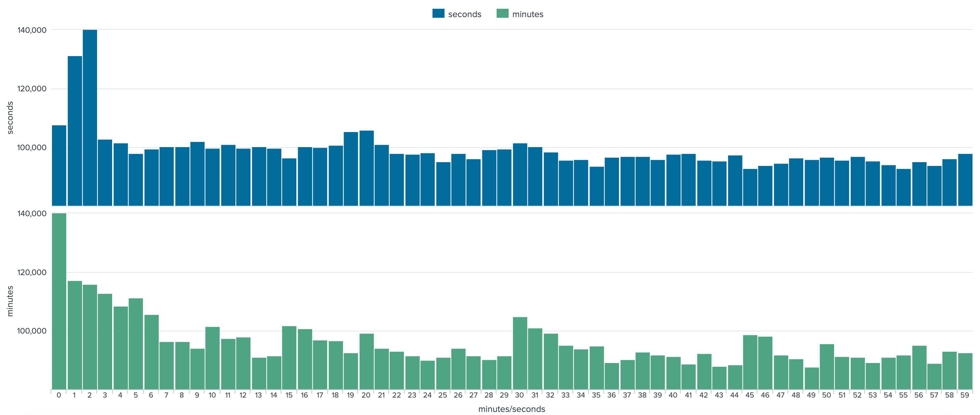Click the green minutes bar at 5
The height and width of the screenshot is (415, 980).
[136, 344]
